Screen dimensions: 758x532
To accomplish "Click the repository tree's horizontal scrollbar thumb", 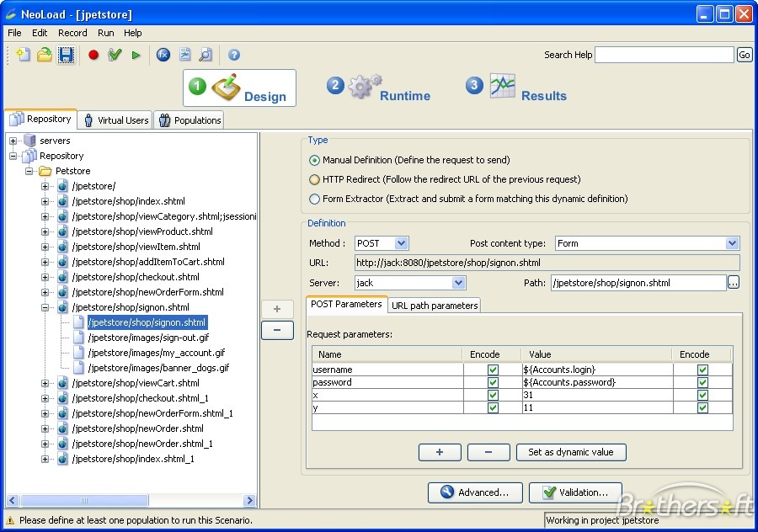I will coord(84,501).
